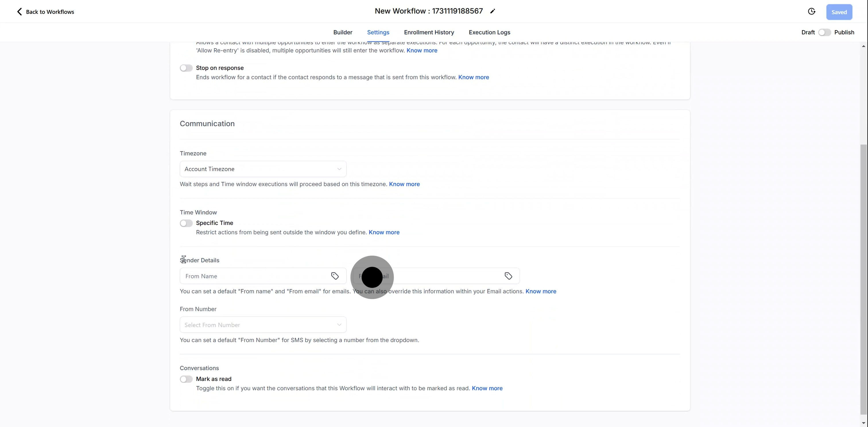
Task: Click the Communication section heading
Action: [207, 124]
